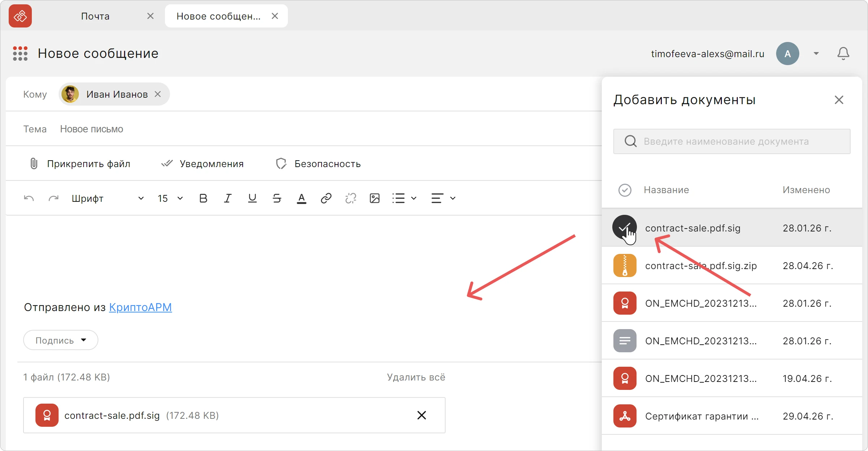Viewport: 868px width, 451px height.
Task: Apply italic formatting to text
Action: [227, 198]
